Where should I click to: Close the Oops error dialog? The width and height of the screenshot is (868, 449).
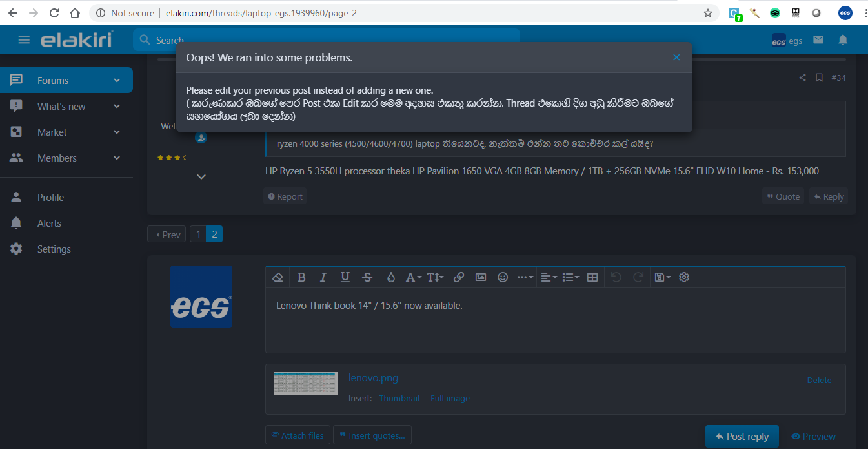click(676, 57)
